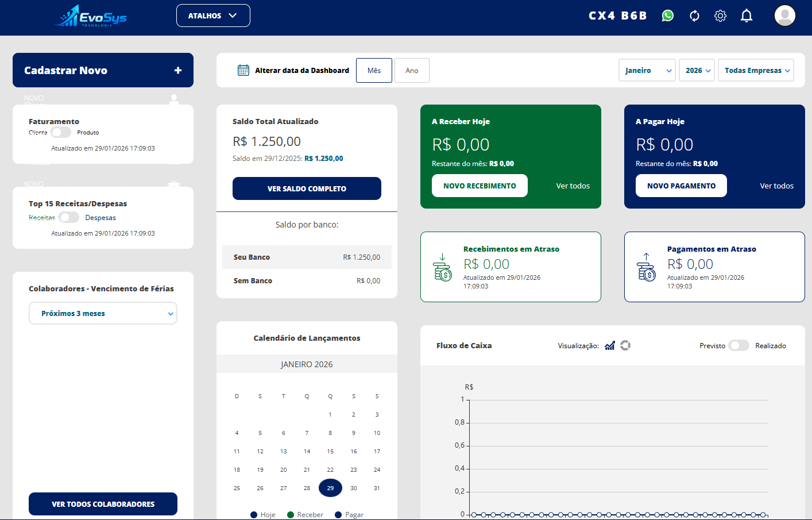Screen dimensions: 812x520
Task: Select day 15 in the Calendário de Lançamentos
Action: click(x=330, y=451)
